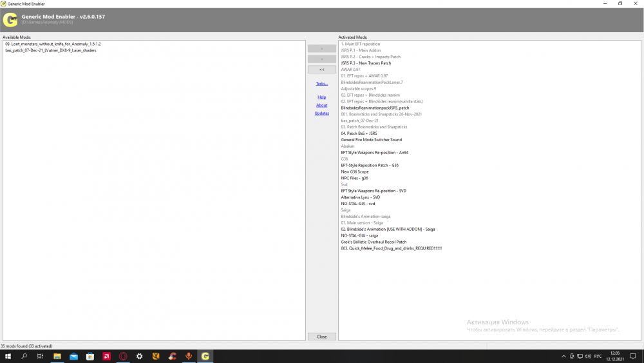The width and height of the screenshot is (644, 363).
Task: Open the Tasks... menu link
Action: click(321, 83)
